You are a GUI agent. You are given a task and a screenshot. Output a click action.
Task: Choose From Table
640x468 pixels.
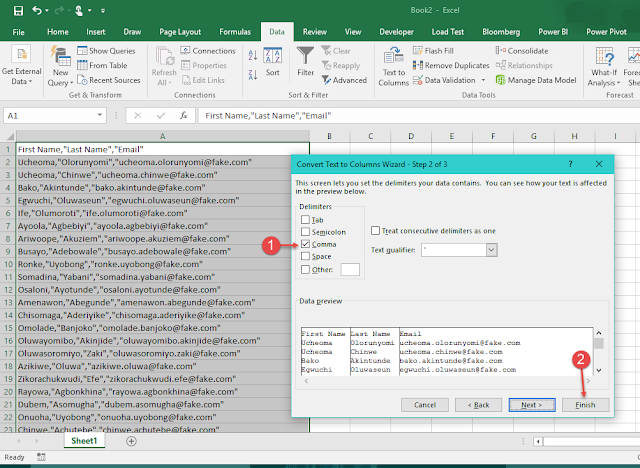tap(102, 65)
